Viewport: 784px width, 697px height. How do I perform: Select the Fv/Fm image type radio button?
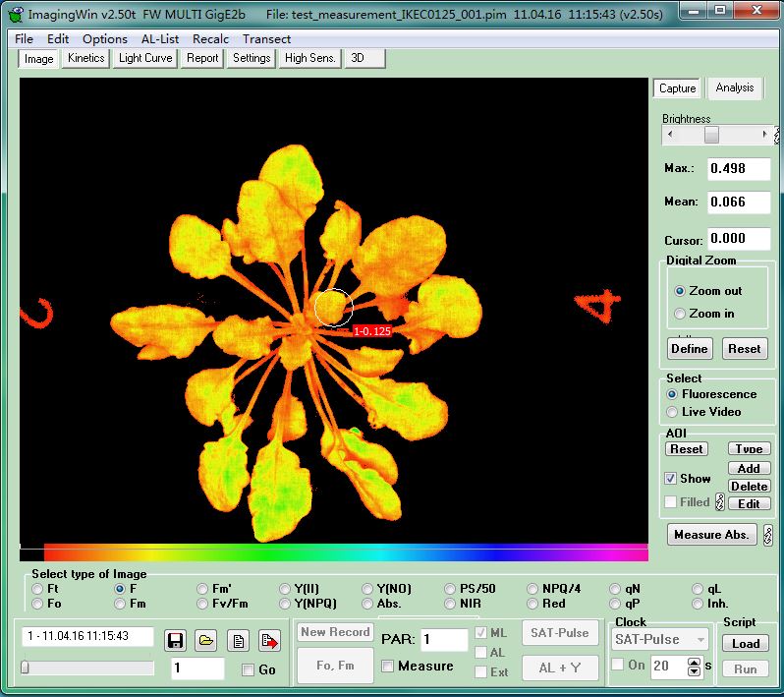[x=202, y=604]
